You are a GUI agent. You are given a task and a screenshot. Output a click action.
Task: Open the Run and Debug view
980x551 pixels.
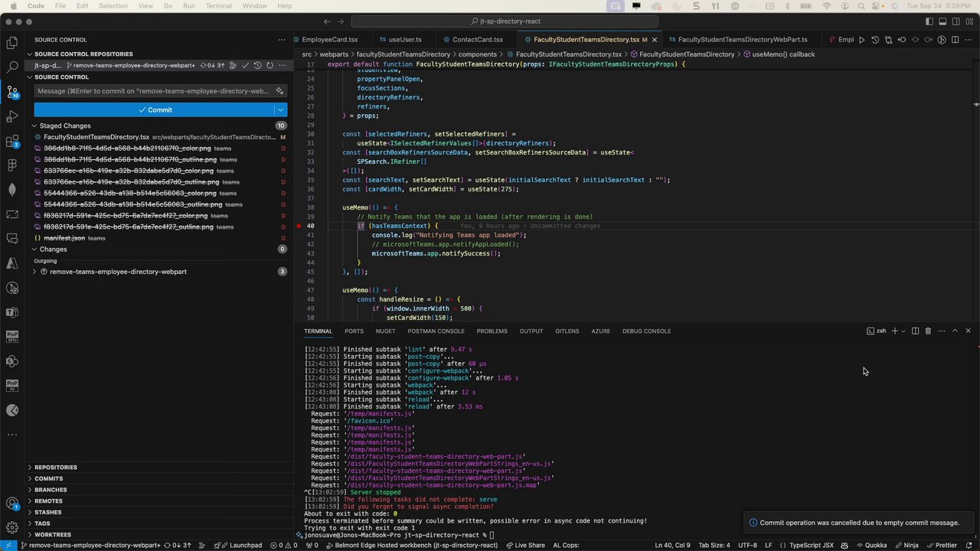click(x=12, y=116)
